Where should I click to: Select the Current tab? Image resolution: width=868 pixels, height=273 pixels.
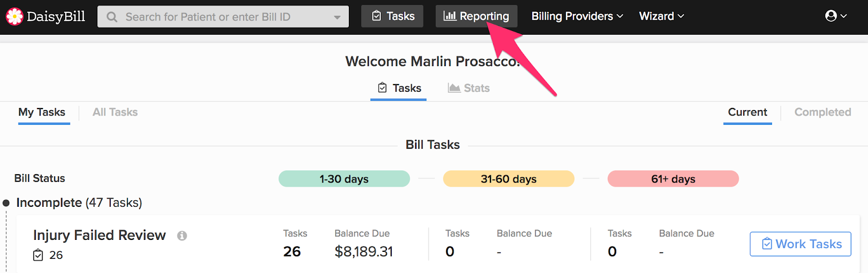pos(748,112)
